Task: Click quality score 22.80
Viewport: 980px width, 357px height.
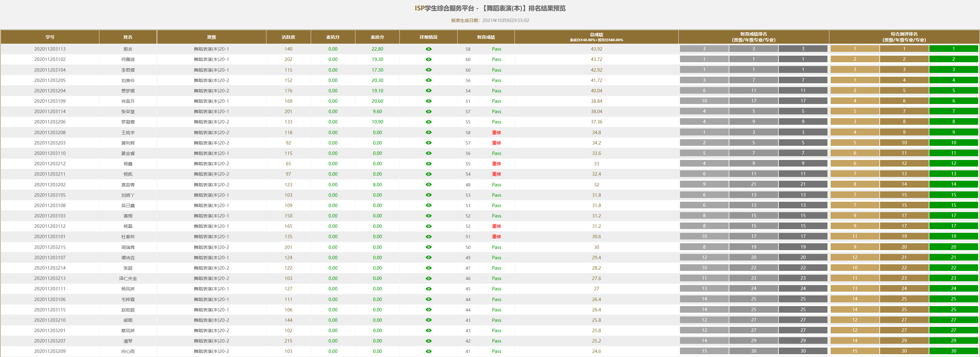Action: [x=377, y=49]
